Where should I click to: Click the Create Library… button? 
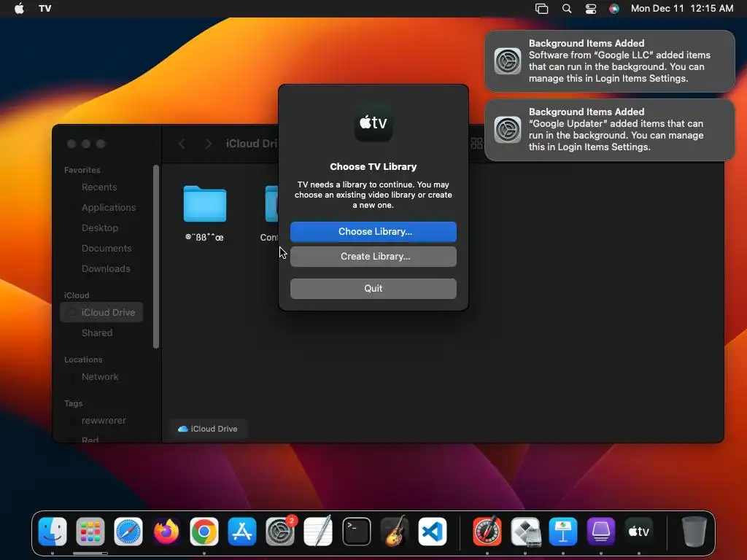[x=373, y=256]
